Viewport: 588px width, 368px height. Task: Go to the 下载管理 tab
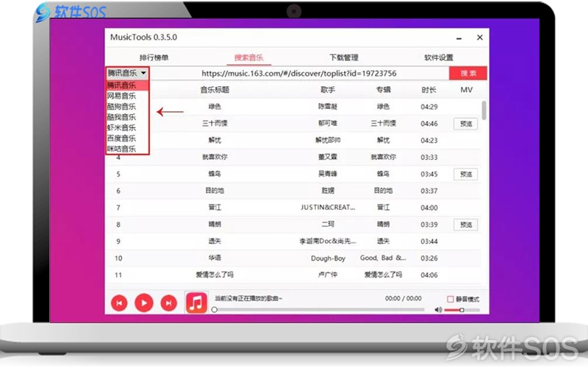click(344, 57)
